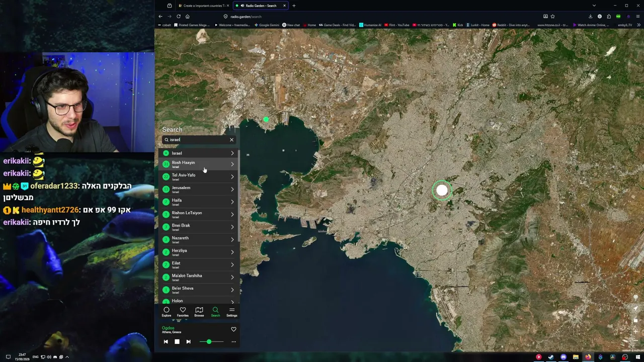Open 'Game Deals' bookmark
The width and height of the screenshot is (644, 362).
tap(338, 25)
